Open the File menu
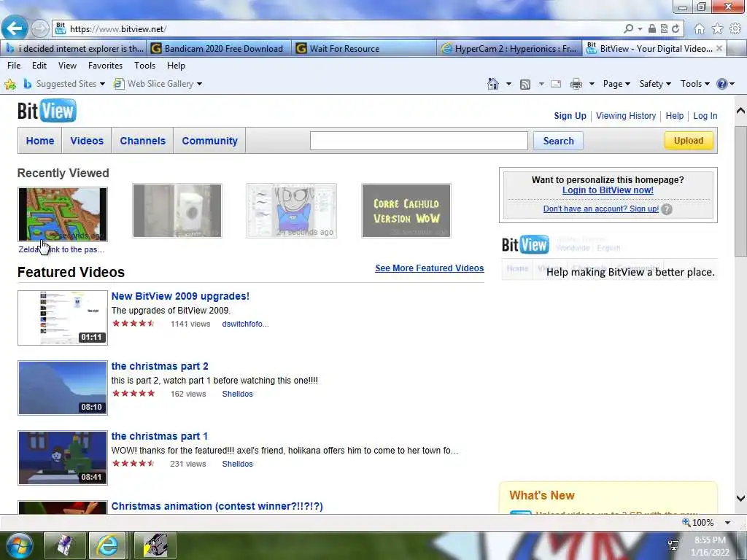Viewport: 747px width, 560px height. click(14, 66)
